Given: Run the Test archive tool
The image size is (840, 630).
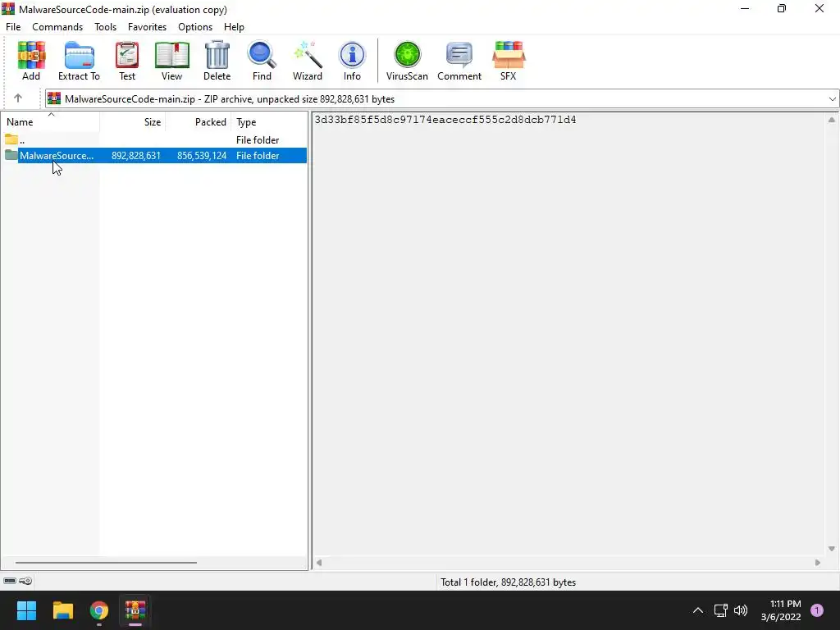Looking at the screenshot, I should tap(127, 61).
